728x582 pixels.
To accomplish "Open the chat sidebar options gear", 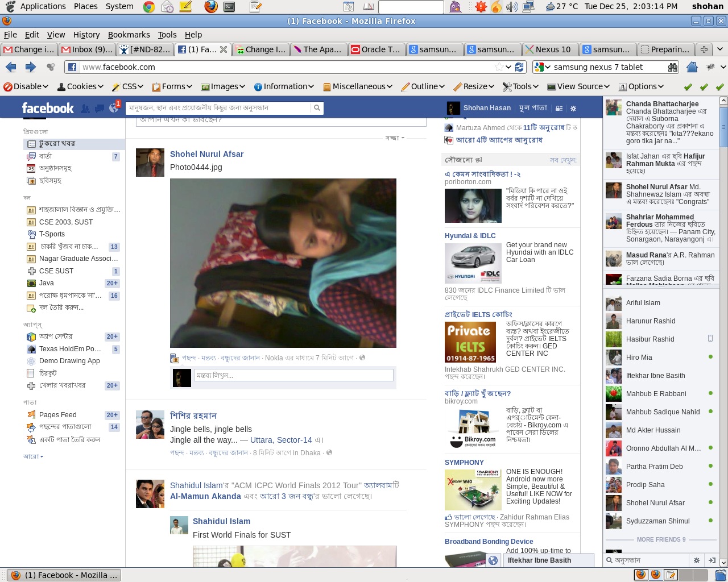I will coord(697,560).
